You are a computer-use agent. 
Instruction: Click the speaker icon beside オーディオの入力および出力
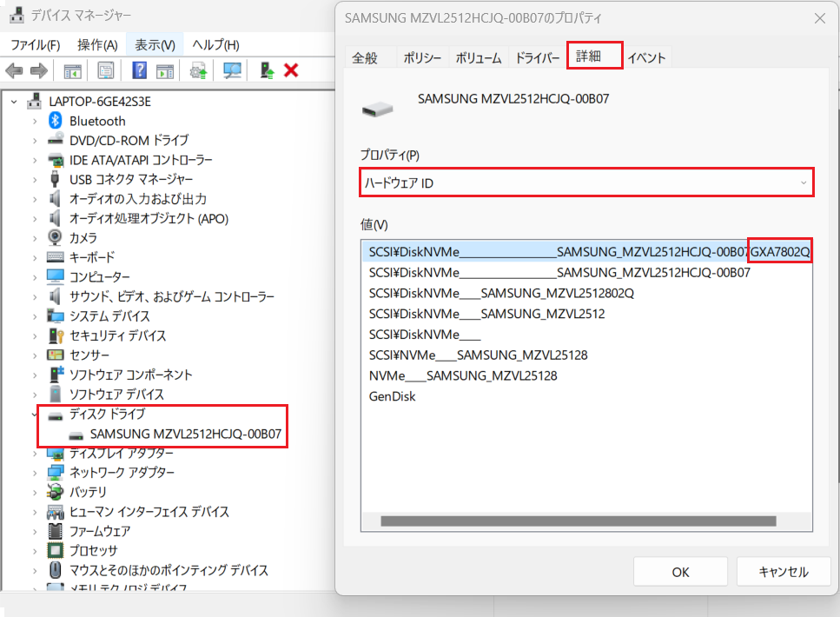click(55, 198)
